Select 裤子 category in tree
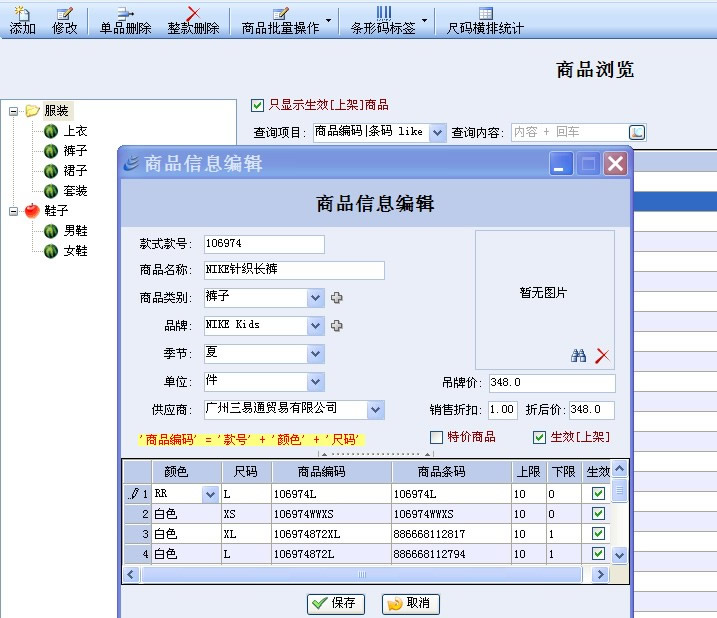The height and width of the screenshot is (618, 717). pos(75,150)
